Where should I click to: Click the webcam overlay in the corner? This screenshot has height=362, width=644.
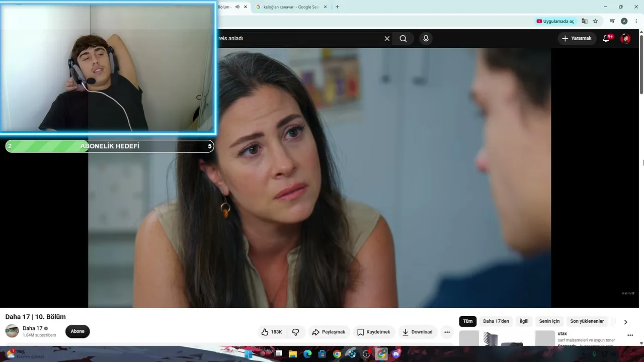[x=108, y=68]
